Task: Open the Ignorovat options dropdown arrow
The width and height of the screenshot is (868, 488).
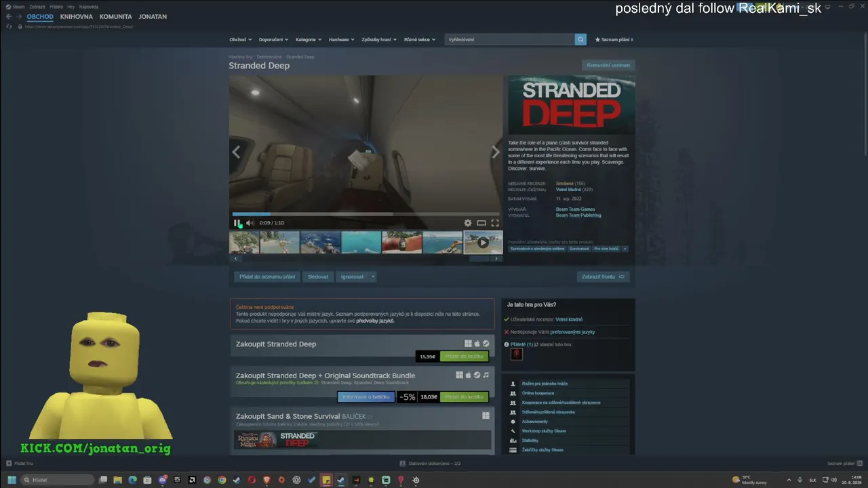Action: (372, 277)
